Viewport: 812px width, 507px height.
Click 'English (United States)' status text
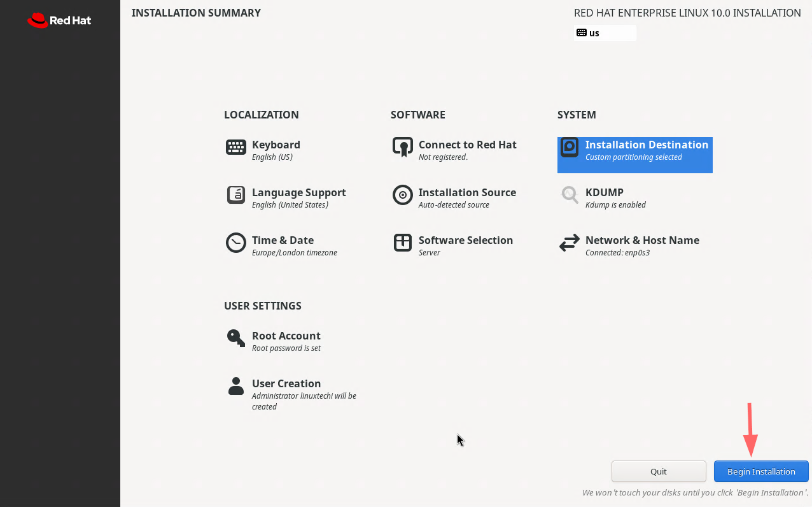pyautogui.click(x=290, y=205)
